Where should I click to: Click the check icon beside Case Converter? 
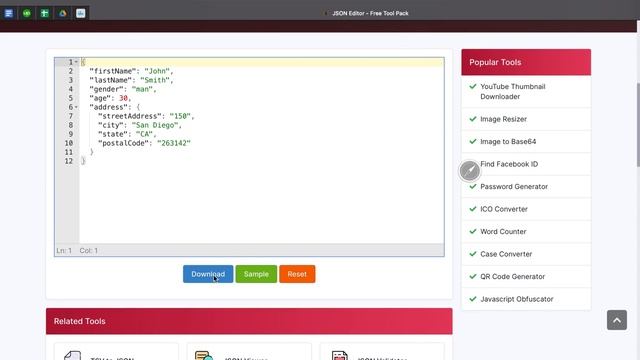pyautogui.click(x=473, y=253)
